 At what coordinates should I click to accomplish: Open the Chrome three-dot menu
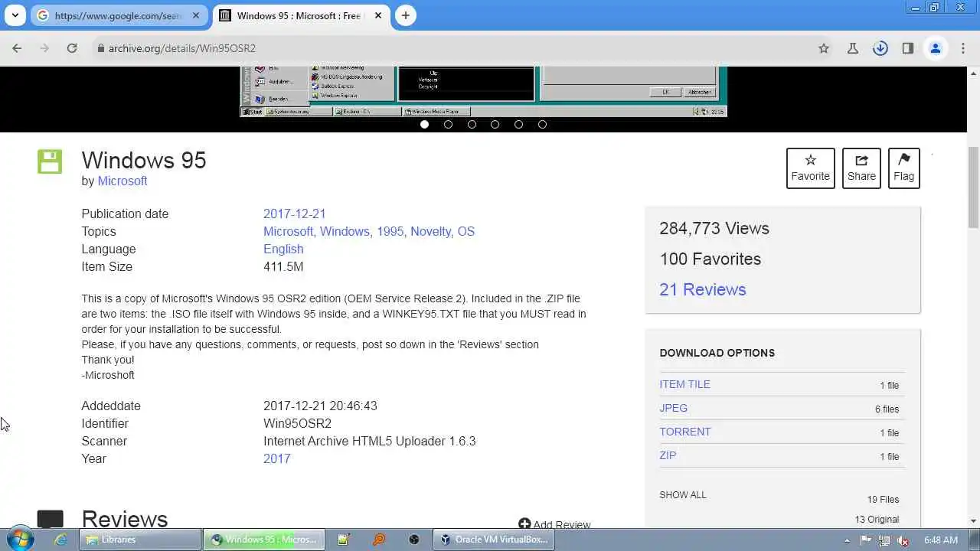tap(963, 48)
